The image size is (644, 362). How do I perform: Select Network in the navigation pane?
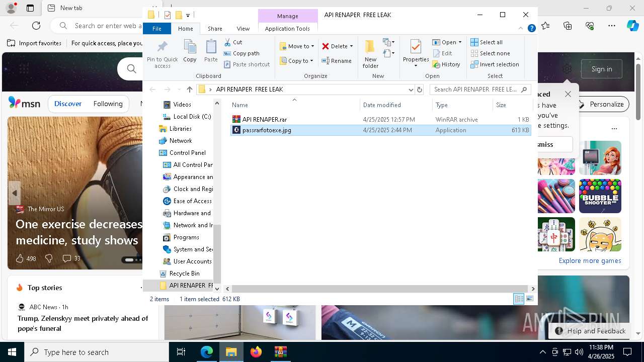(x=175, y=141)
